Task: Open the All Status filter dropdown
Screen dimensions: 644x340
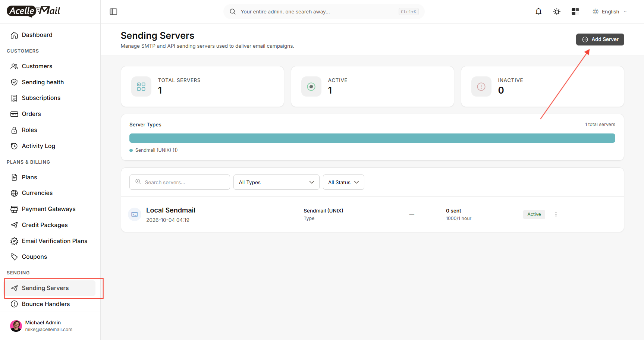Action: click(343, 182)
